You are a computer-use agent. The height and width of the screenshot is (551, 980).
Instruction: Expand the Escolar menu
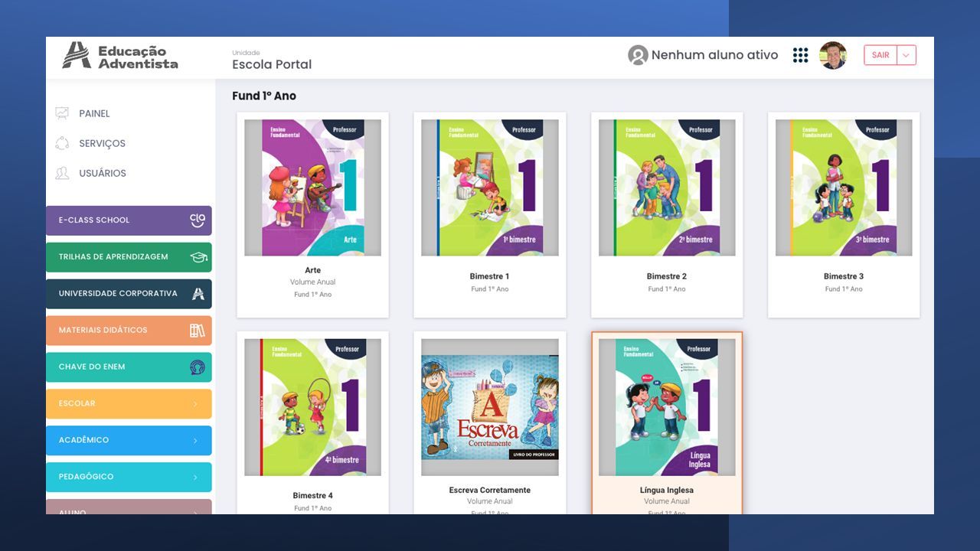pyautogui.click(x=129, y=403)
